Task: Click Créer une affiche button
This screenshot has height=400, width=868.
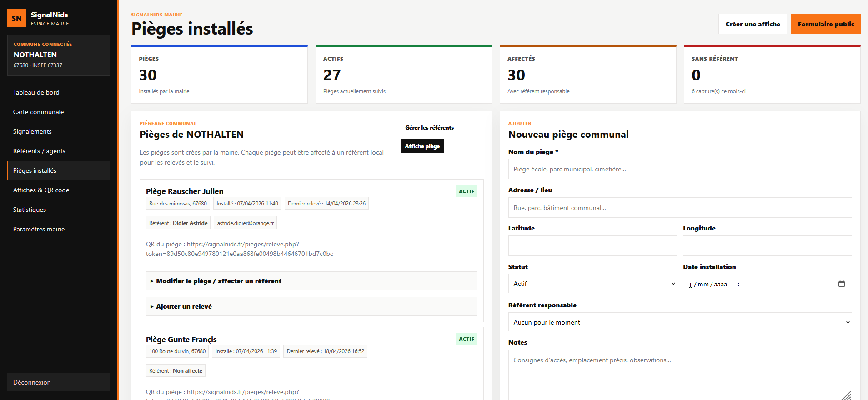Action: pos(753,24)
